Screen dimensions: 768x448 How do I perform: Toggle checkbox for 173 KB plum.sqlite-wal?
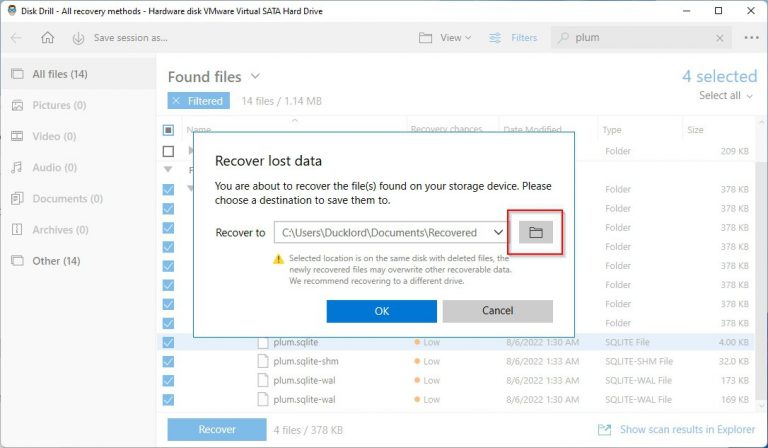tap(168, 380)
